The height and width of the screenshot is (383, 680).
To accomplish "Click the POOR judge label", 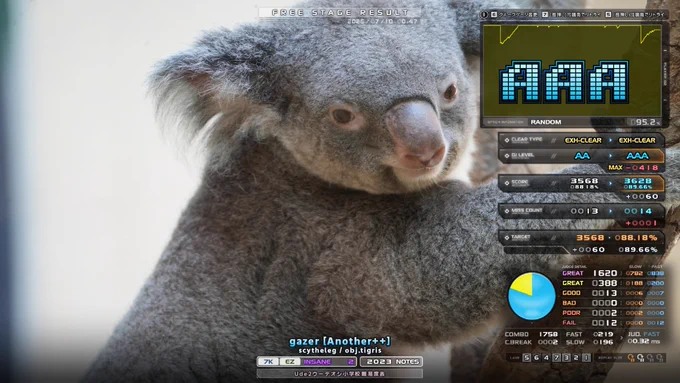I will (571, 313).
